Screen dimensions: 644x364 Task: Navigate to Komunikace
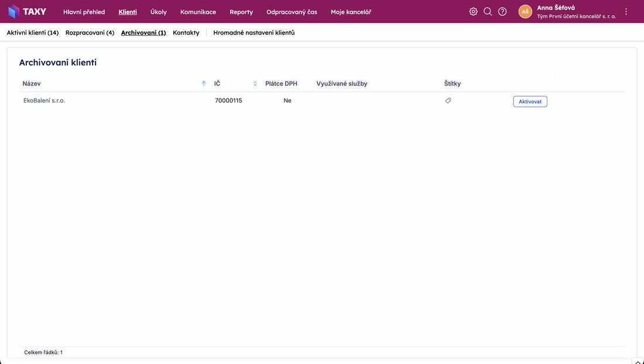point(198,12)
